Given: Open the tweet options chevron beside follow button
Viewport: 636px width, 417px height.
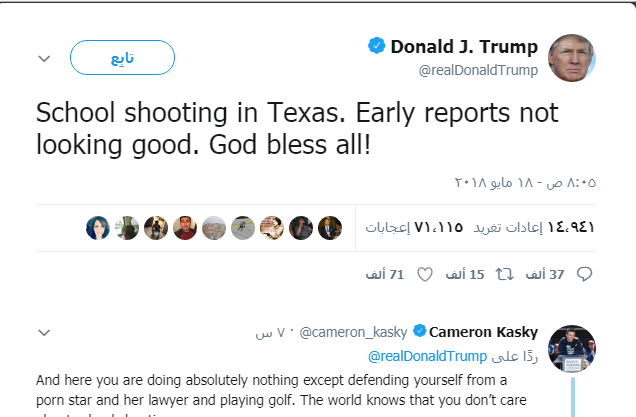Looking at the screenshot, I should pyautogui.click(x=43, y=58).
